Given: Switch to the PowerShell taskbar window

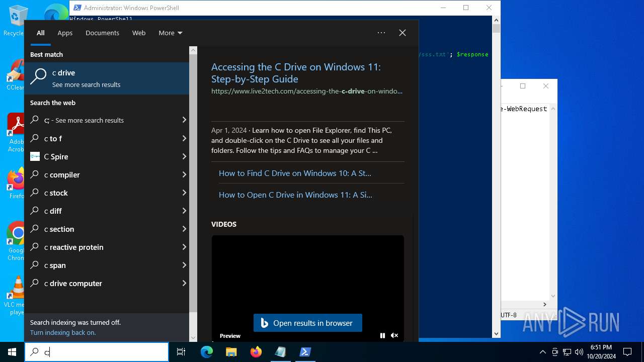Looking at the screenshot, I should point(305,352).
